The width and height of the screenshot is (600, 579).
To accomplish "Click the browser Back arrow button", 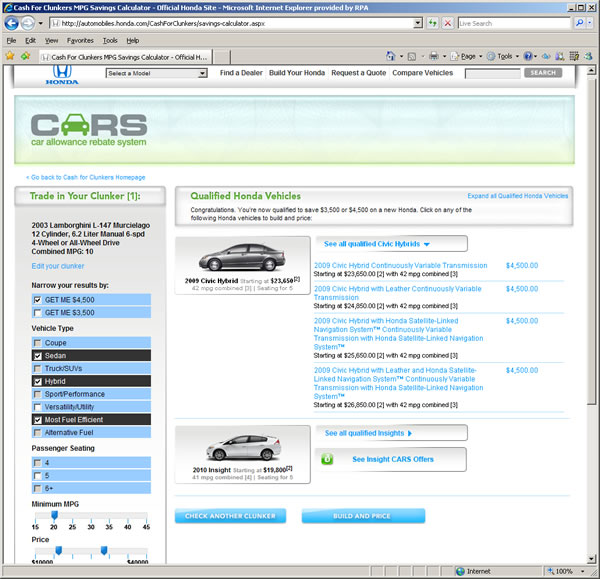I will click(13, 23).
